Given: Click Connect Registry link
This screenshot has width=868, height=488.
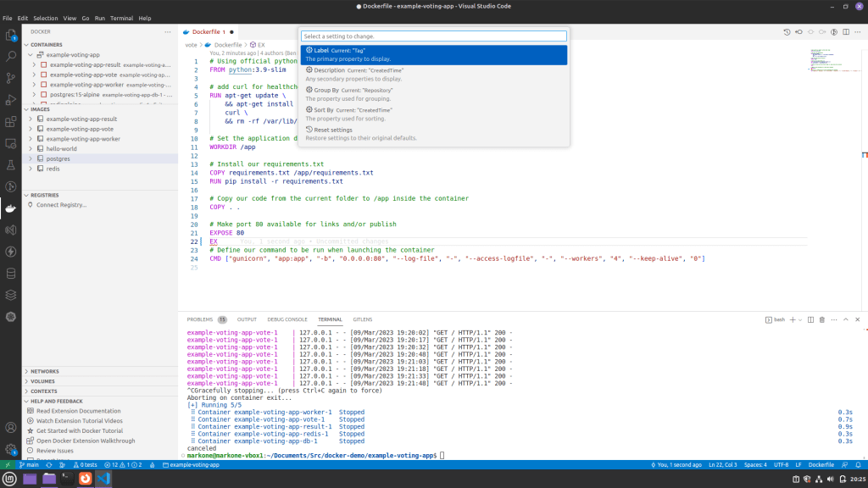Looking at the screenshot, I should (x=62, y=205).
